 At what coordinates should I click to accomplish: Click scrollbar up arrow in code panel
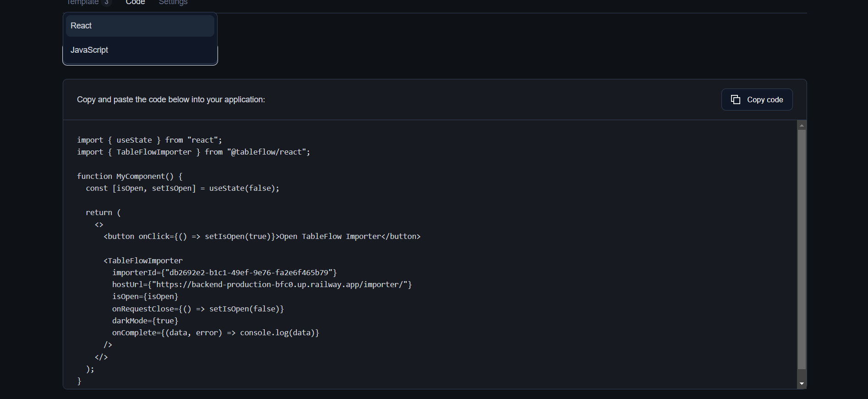click(x=802, y=125)
